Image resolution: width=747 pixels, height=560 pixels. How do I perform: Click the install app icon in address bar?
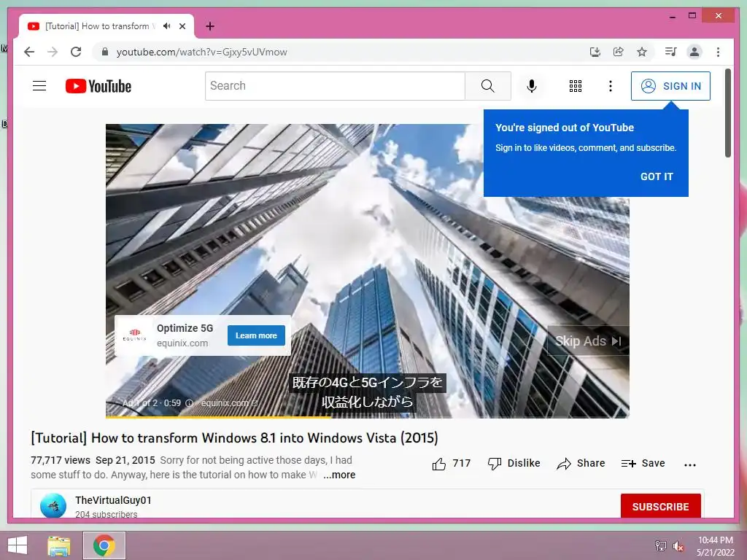(x=595, y=52)
